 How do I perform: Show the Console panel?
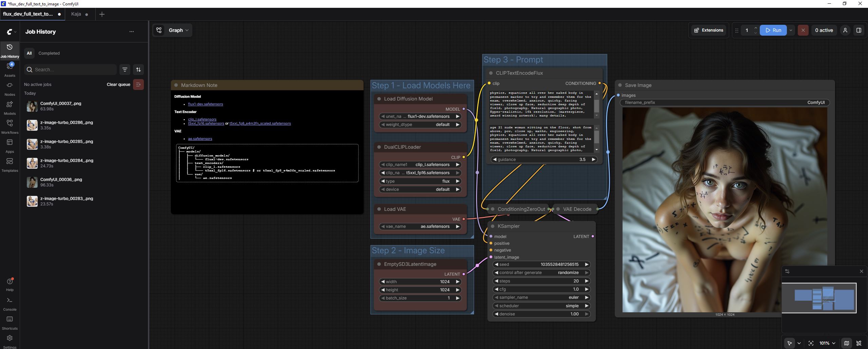pyautogui.click(x=10, y=304)
